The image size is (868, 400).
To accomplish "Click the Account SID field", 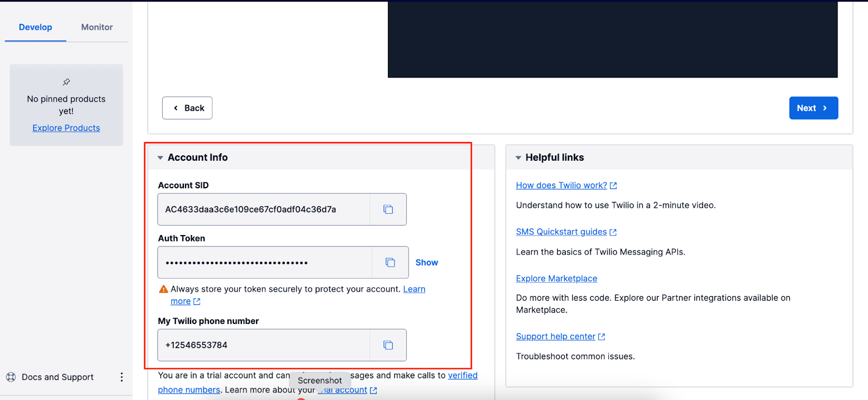I will click(264, 209).
